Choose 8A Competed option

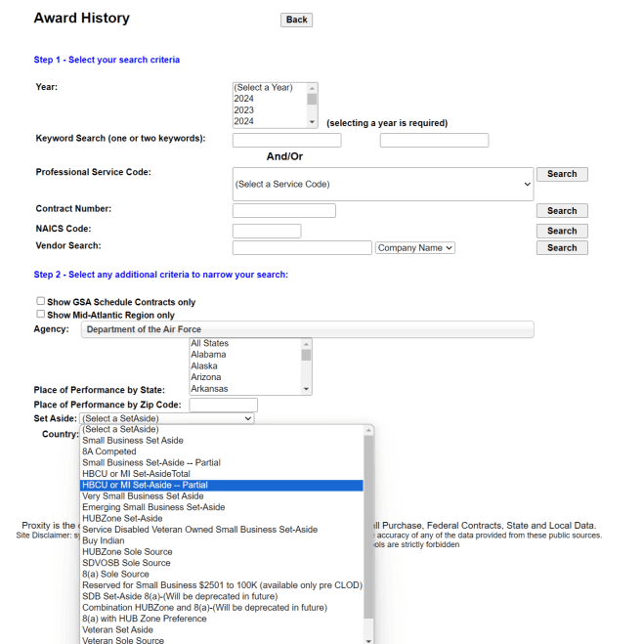[x=222, y=451]
